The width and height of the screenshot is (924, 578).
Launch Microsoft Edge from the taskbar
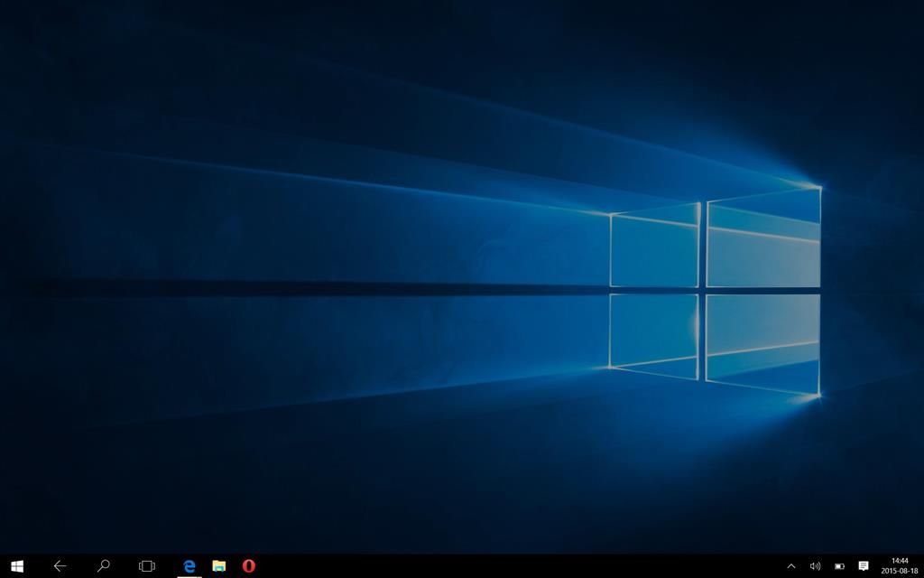click(189, 566)
